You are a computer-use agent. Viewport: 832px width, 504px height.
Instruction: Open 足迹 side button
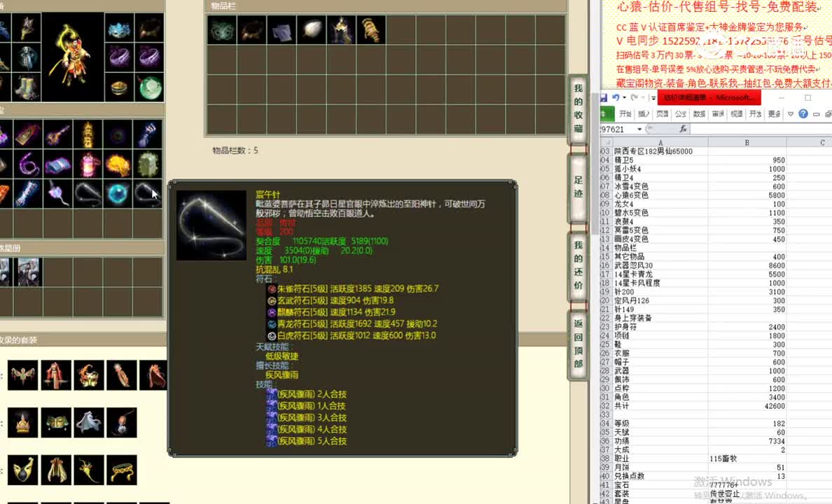pyautogui.click(x=578, y=187)
